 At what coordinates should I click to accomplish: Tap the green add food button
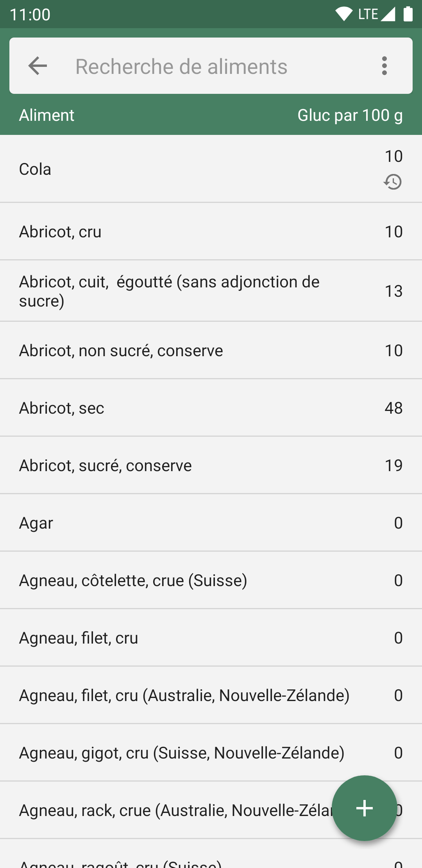pyautogui.click(x=364, y=808)
